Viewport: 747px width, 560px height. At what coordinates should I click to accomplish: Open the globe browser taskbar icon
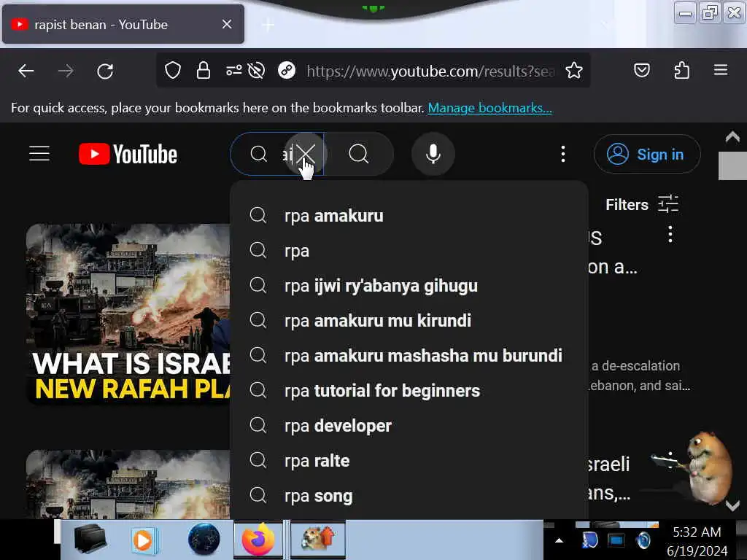point(204,540)
